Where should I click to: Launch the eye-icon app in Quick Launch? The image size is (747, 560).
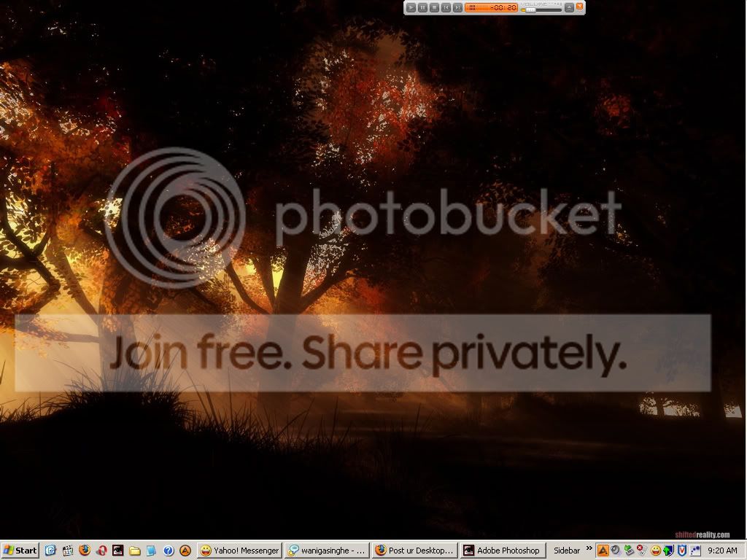[x=117, y=551]
